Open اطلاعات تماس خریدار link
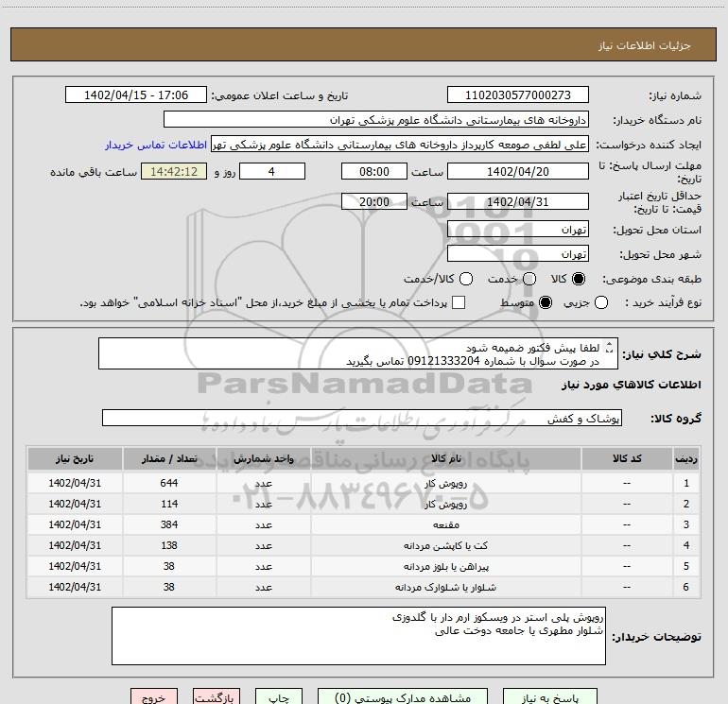This screenshot has height=704, width=728. coord(156,145)
